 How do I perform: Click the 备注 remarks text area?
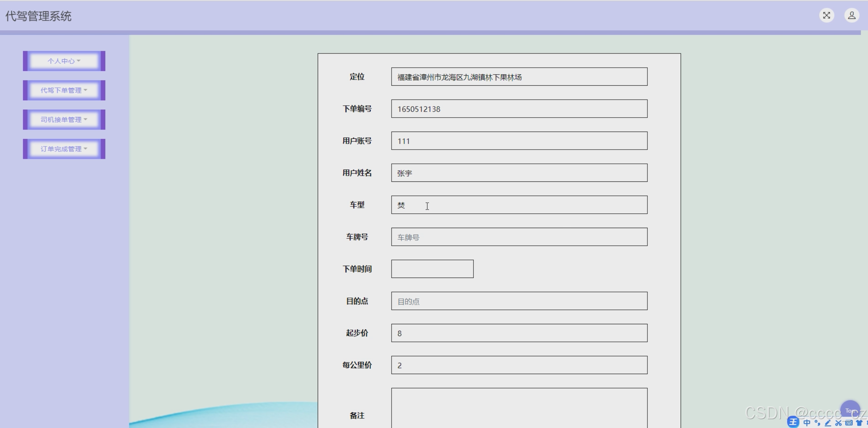519,408
